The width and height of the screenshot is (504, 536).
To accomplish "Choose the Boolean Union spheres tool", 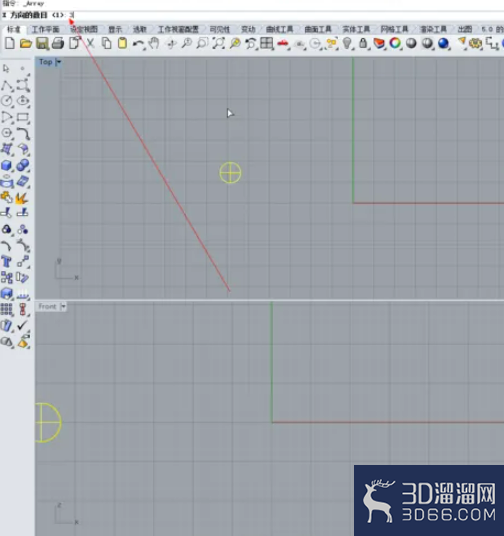I will [x=23, y=165].
